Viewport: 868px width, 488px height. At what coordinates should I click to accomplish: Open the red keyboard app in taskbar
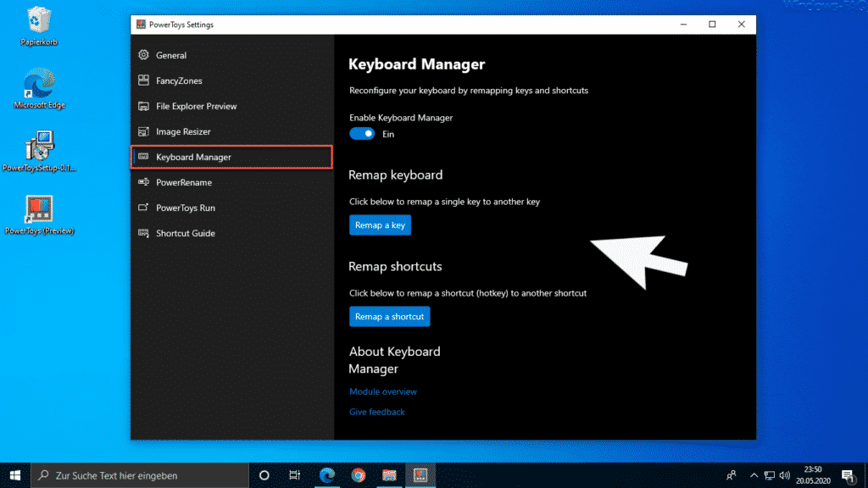[389, 475]
